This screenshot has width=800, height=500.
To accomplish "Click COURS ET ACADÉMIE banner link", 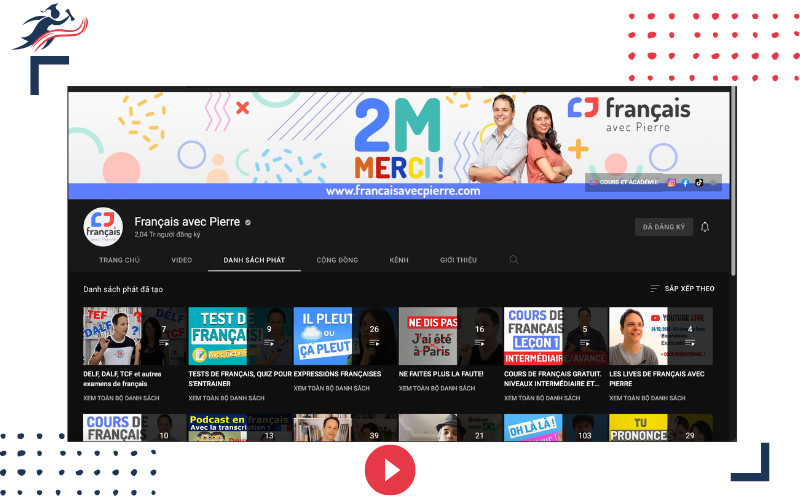I will pos(624,182).
